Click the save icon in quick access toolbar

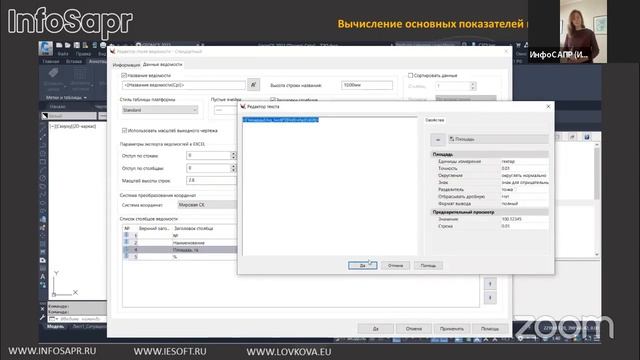coord(76,45)
